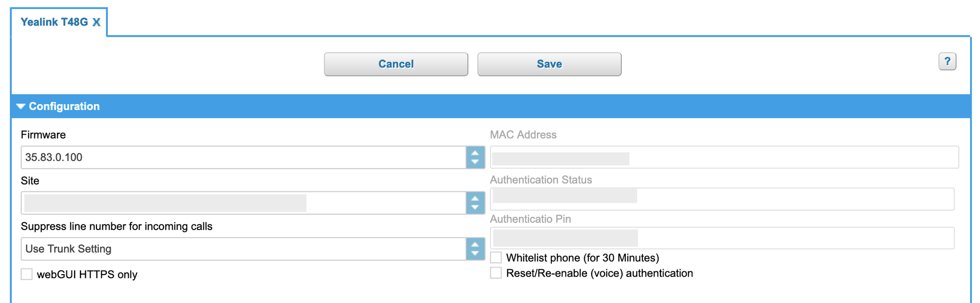The width and height of the screenshot is (980, 303).
Task: Select the Firmware 35.83.0.100 combo box
Action: (x=243, y=158)
